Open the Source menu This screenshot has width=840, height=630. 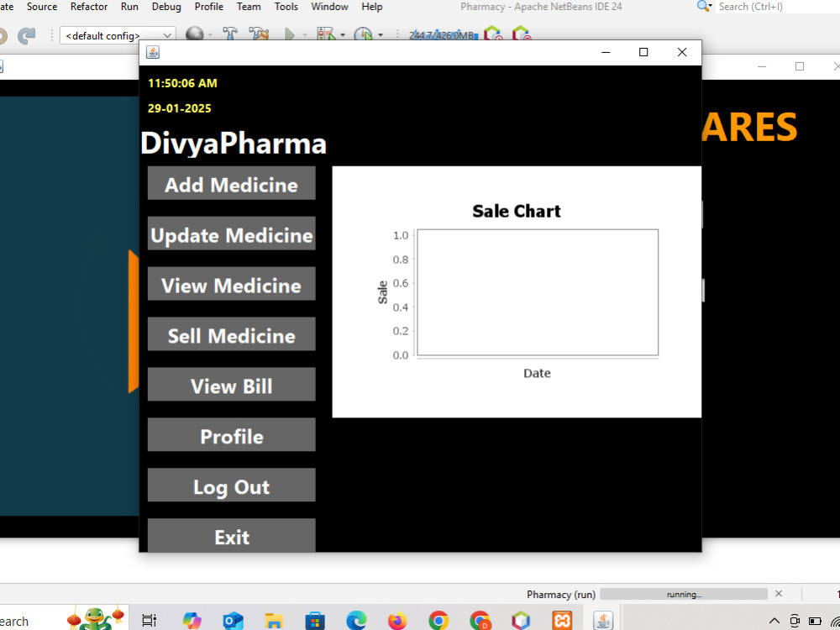(42, 7)
